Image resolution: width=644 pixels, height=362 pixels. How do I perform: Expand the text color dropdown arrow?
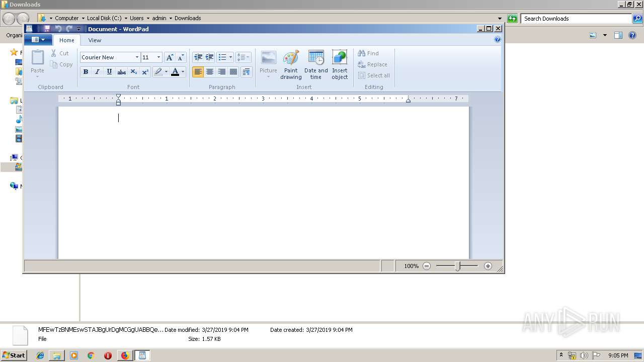[x=183, y=72]
